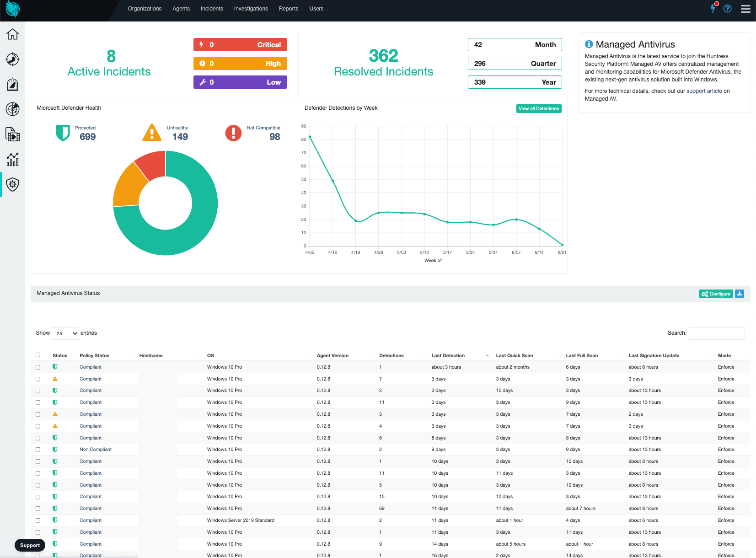Click the bar-chart graph sidebar icon
756x558 pixels.
point(12,159)
